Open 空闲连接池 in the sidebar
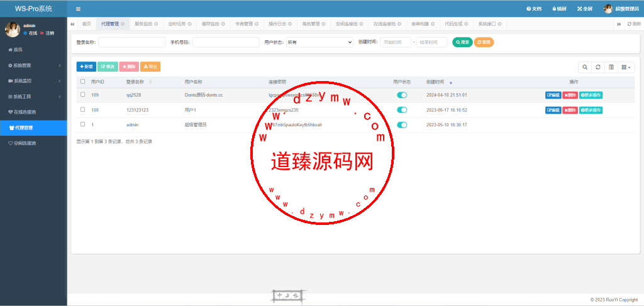Viewport: 644px width, 306px height. [x=33, y=143]
